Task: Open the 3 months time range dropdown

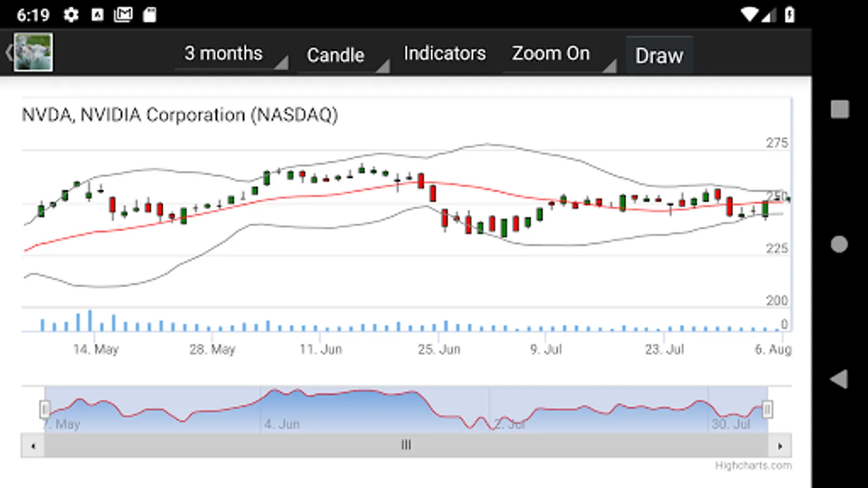Action: pyautogui.click(x=232, y=54)
